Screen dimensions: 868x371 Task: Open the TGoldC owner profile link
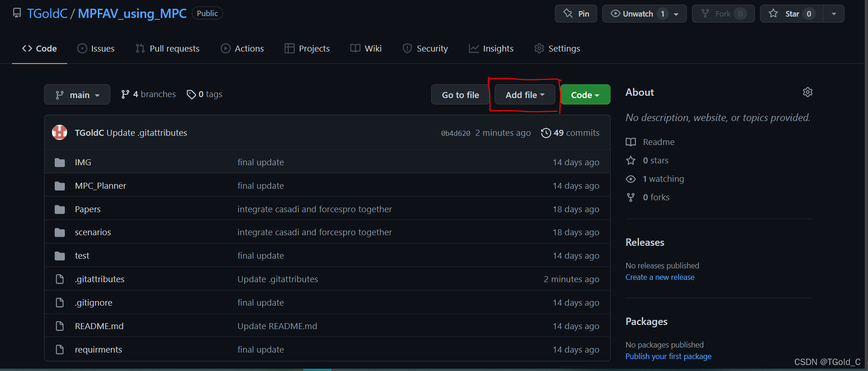47,13
